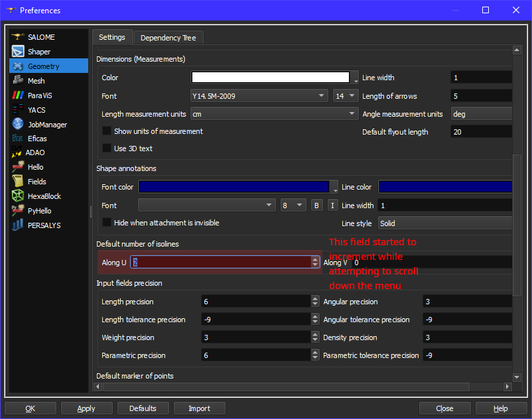Select the Shaper module icon

(x=18, y=52)
